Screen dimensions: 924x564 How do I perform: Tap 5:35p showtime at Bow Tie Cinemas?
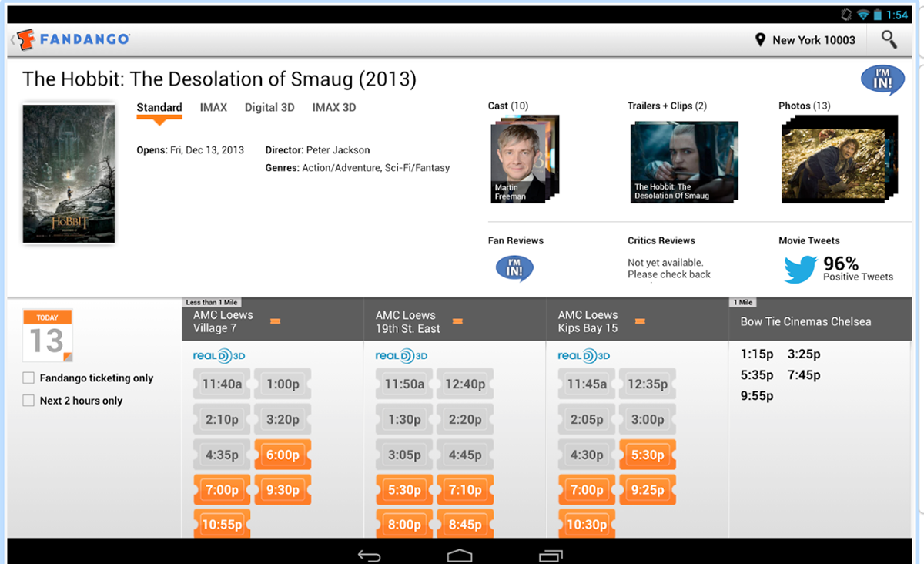point(757,375)
